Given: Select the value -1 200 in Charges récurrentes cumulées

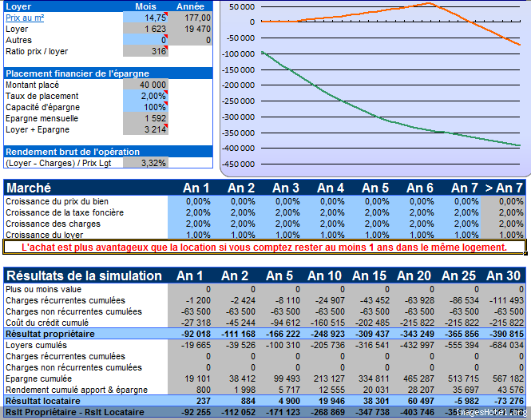Looking at the screenshot, I should click(x=190, y=300).
